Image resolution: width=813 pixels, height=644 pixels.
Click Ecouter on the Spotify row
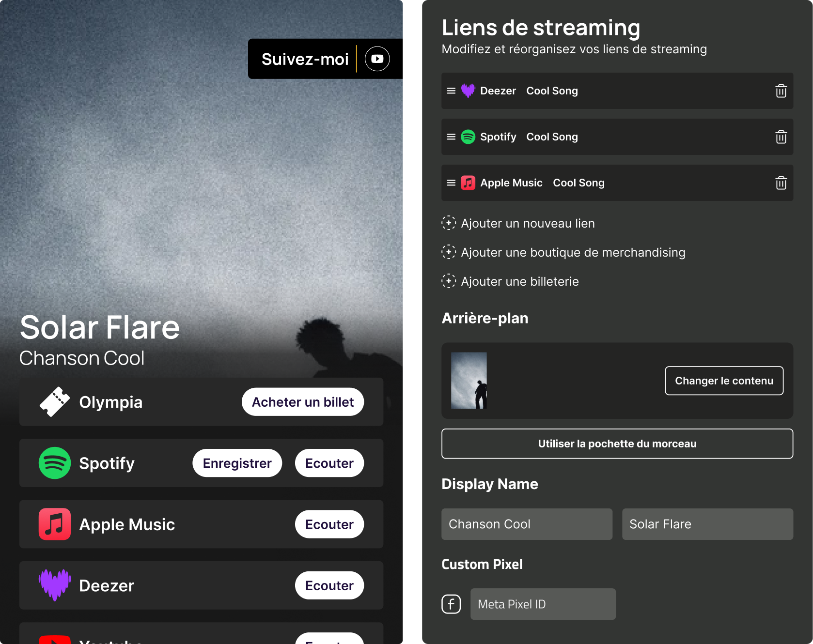329,463
